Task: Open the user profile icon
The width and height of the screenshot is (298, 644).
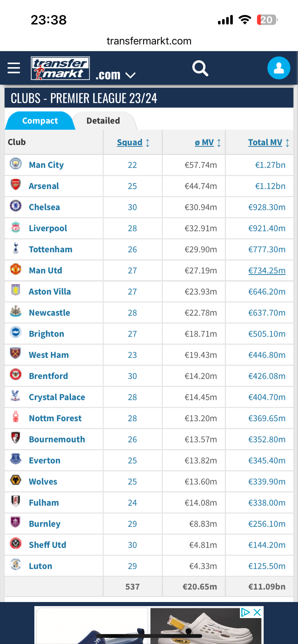Action: pos(279,68)
